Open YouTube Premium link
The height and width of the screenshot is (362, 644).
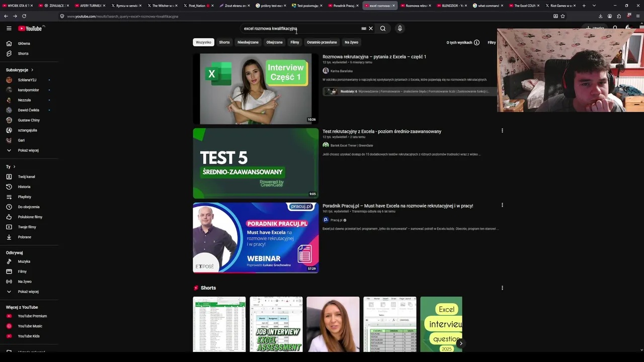29,316
